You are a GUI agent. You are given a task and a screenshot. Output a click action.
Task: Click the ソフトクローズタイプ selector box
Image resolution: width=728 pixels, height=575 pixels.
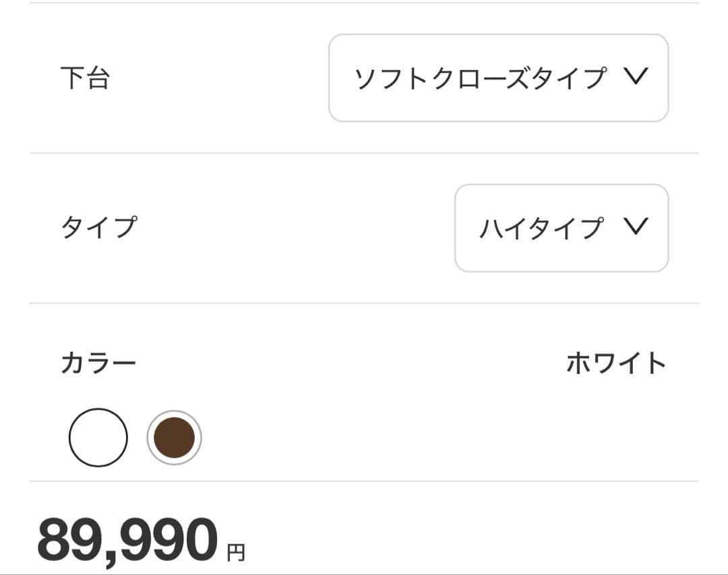(x=499, y=76)
